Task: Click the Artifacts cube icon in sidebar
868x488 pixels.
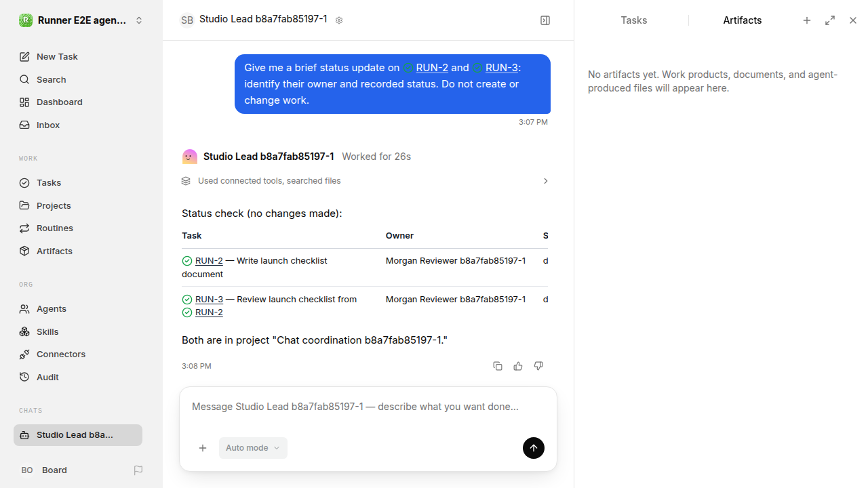Action: (x=24, y=251)
